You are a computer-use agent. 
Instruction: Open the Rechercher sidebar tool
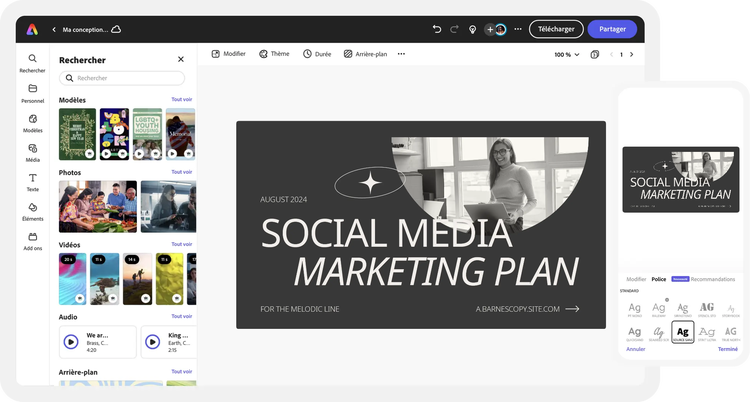(32, 63)
